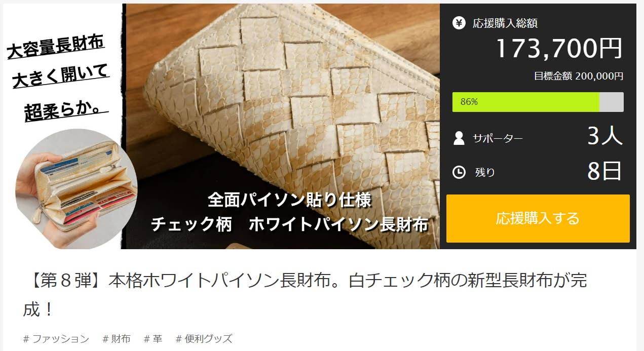Click the yen icon beside 応援購入総額
644x351 pixels.
click(x=459, y=23)
